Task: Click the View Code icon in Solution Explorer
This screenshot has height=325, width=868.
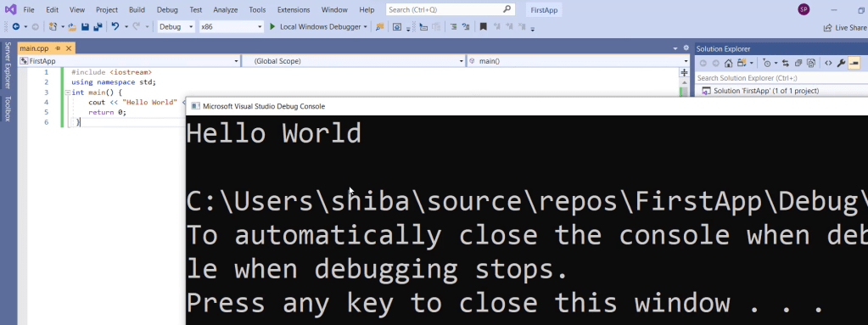Action: click(x=828, y=63)
